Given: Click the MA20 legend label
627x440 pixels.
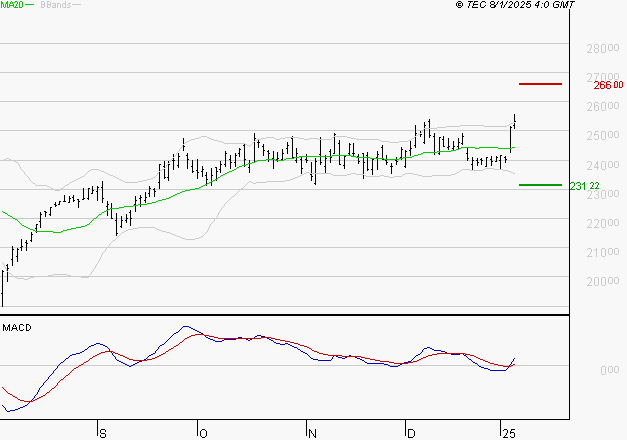Looking at the screenshot, I should [12, 5].
